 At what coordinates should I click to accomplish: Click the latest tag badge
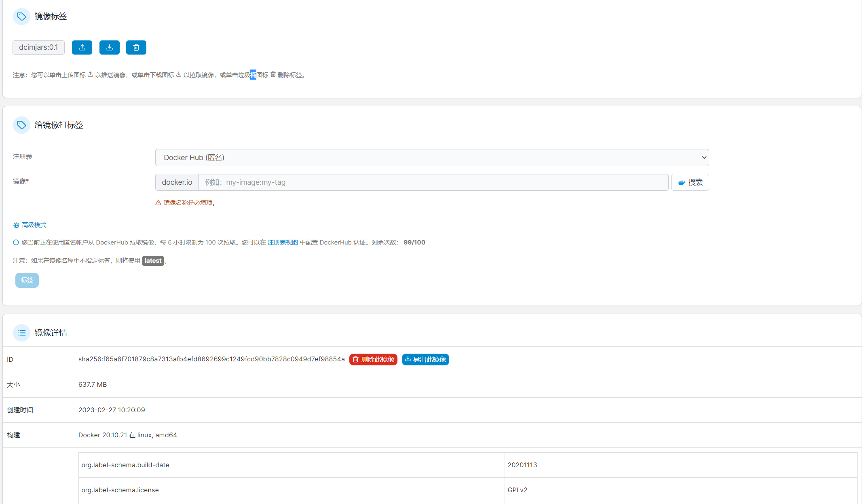153,261
